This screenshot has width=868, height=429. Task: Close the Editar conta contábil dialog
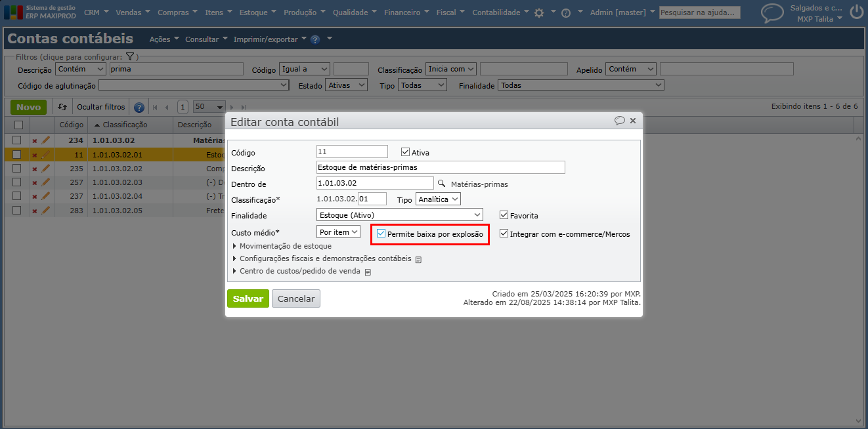pos(633,121)
